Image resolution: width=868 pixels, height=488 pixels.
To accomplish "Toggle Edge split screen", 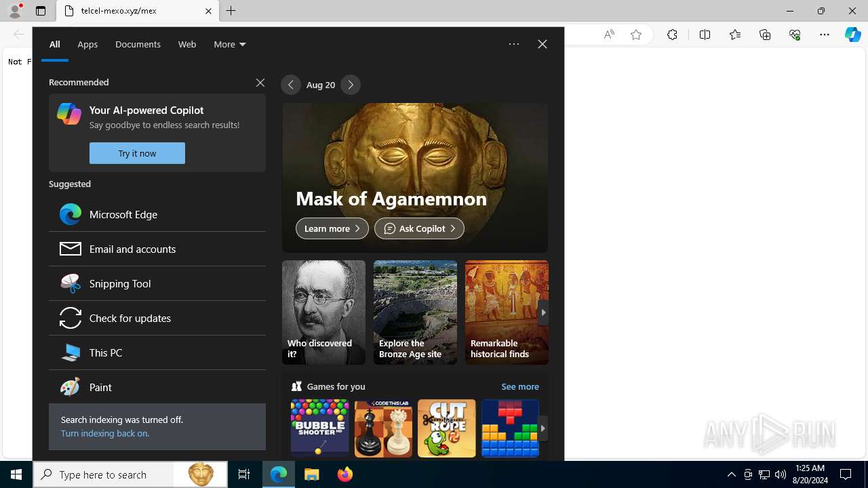I will click(705, 35).
